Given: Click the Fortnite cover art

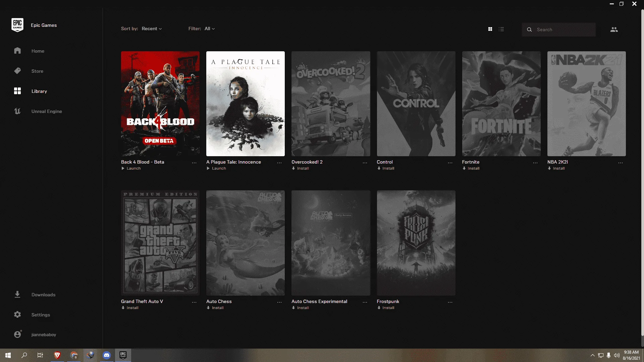Looking at the screenshot, I should 501,104.
